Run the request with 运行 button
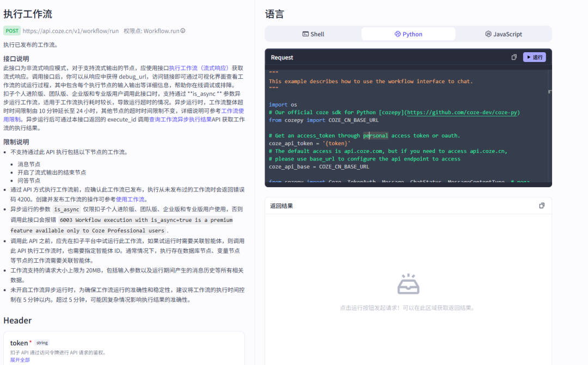The image size is (588, 365). point(535,57)
